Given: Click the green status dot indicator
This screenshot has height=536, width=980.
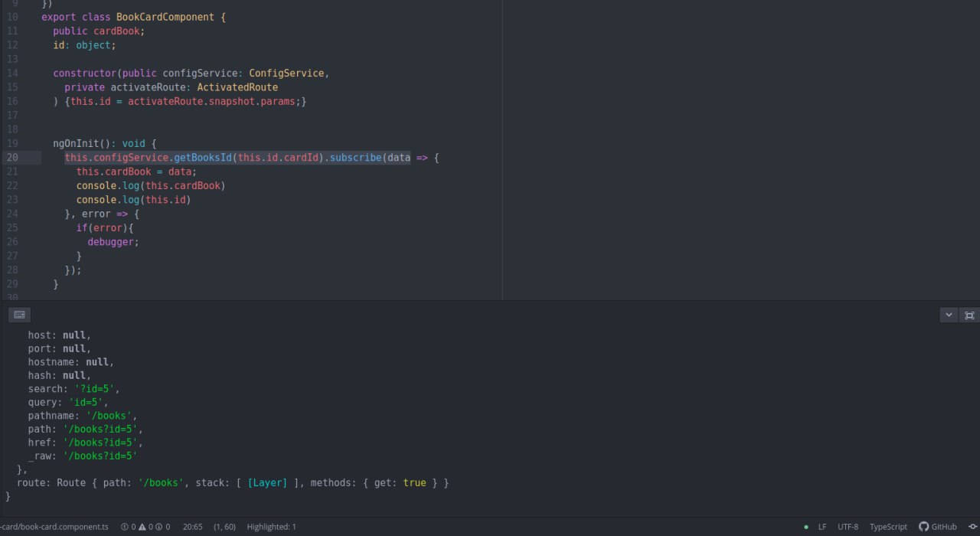Looking at the screenshot, I should pyautogui.click(x=806, y=527).
